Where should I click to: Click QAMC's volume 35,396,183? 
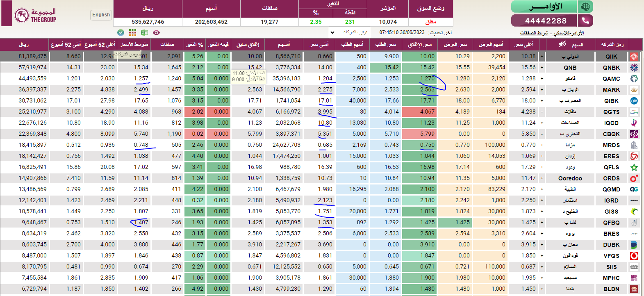[287, 78]
